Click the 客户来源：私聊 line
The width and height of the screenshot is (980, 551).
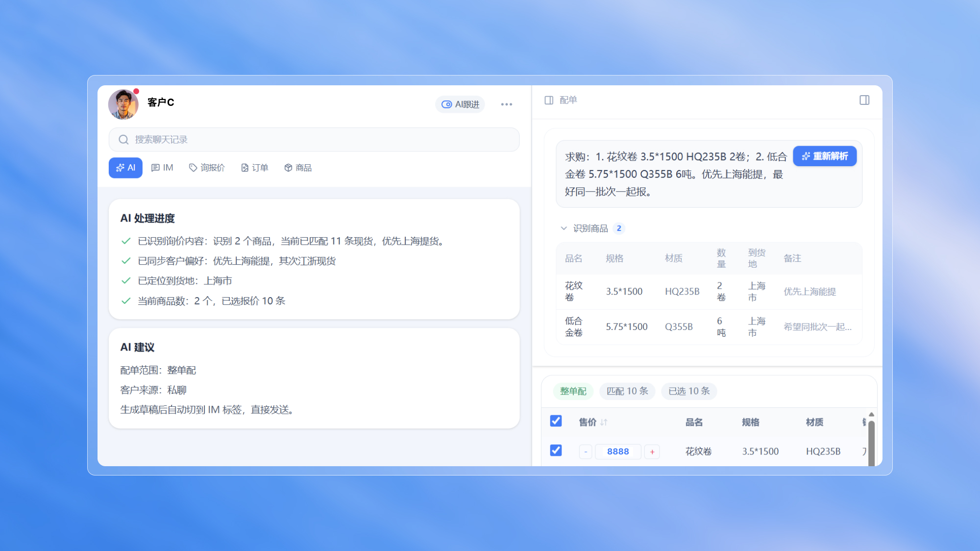pos(153,390)
